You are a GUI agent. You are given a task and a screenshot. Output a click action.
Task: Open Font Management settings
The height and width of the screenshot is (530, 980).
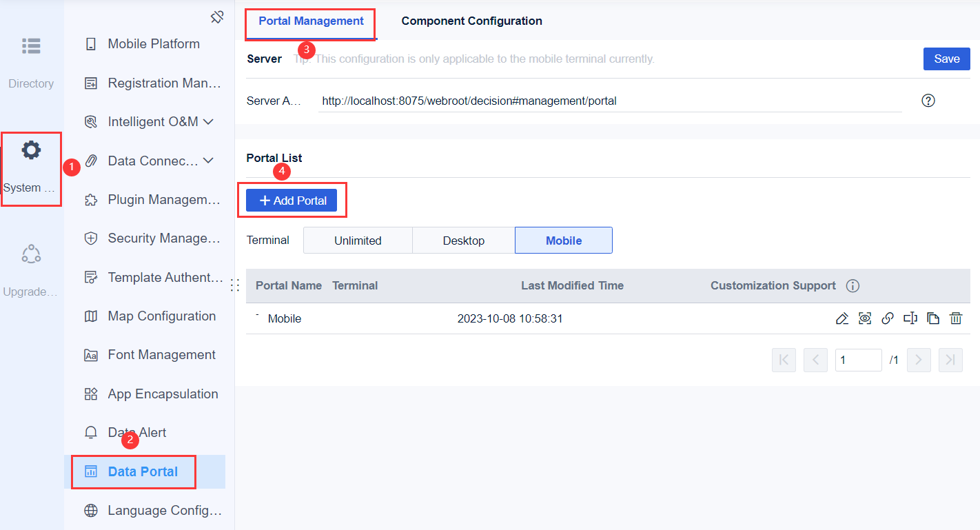tap(161, 354)
